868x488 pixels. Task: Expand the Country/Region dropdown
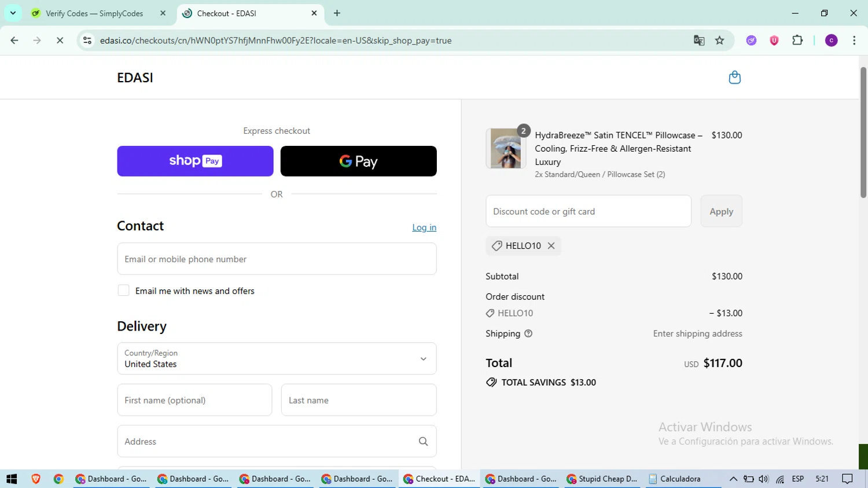277,359
